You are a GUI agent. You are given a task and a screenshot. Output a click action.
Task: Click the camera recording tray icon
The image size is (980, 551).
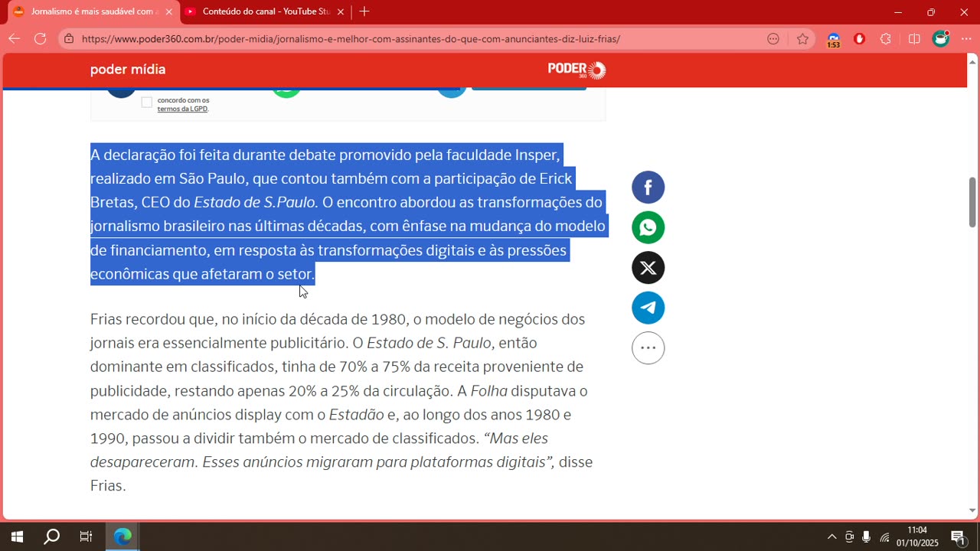(849, 536)
